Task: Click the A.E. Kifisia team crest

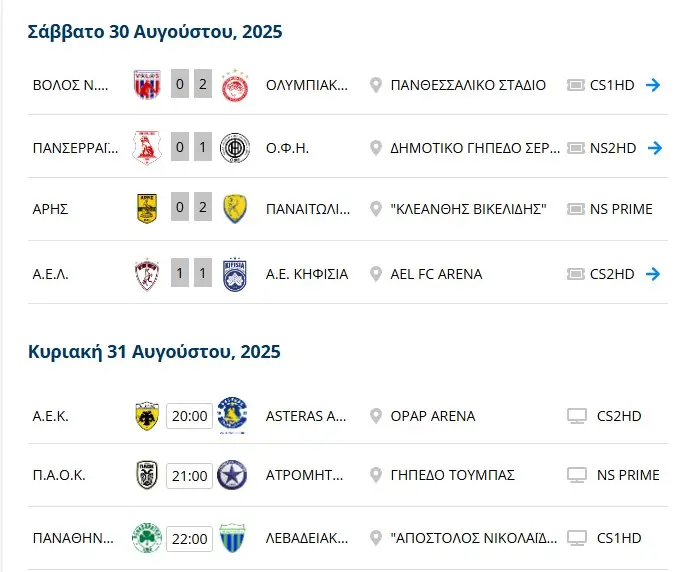Action: pyautogui.click(x=235, y=274)
